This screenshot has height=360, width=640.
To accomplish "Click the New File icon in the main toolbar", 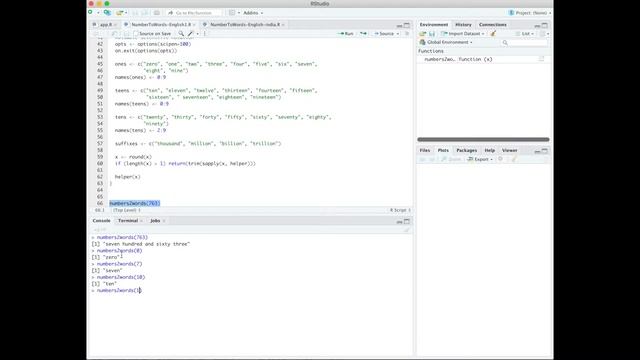I will point(91,13).
